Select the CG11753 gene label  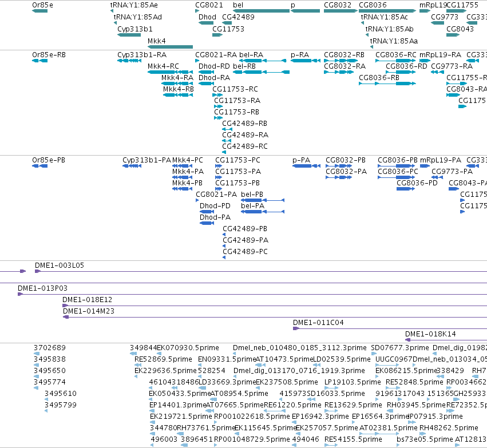click(x=228, y=29)
